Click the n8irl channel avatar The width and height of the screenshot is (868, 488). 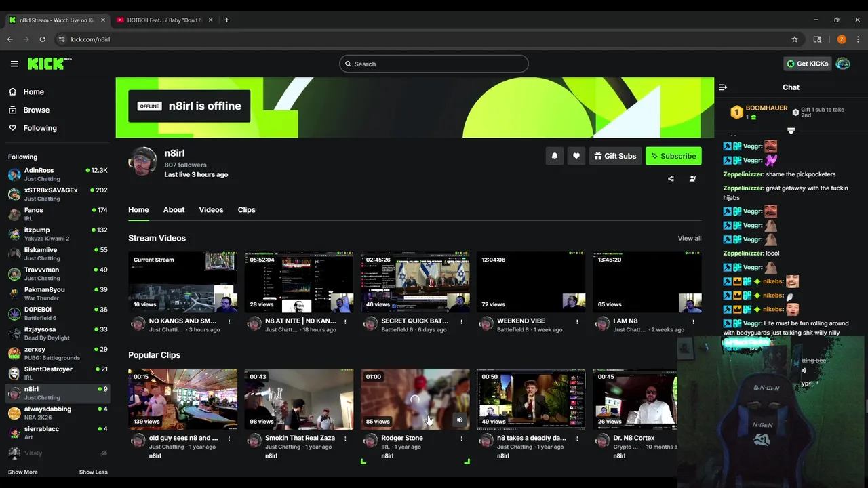(x=142, y=161)
